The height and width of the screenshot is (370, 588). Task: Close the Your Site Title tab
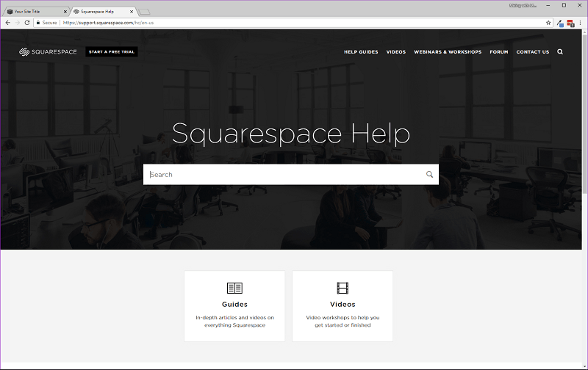click(65, 12)
